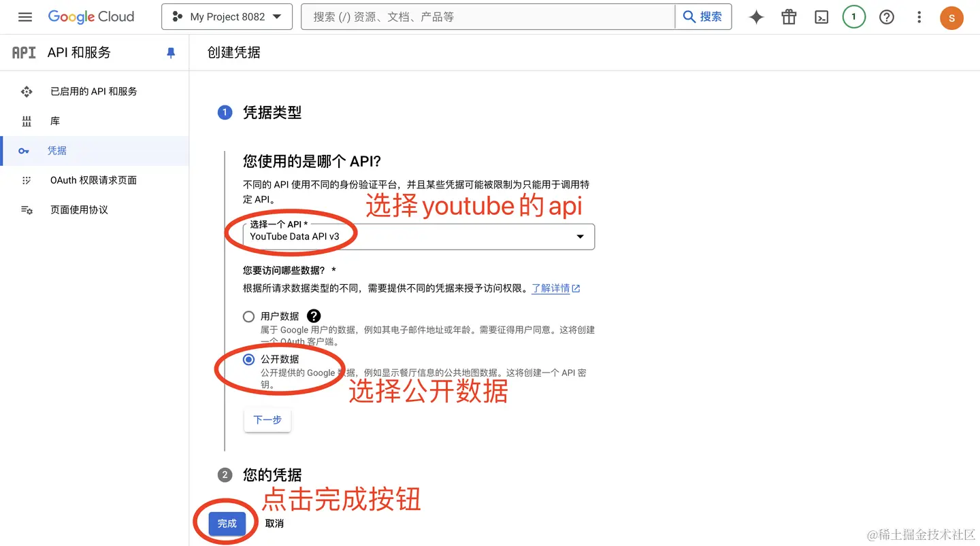Click the gift box free trial icon
Screen dimensions: 980x546
click(x=789, y=17)
